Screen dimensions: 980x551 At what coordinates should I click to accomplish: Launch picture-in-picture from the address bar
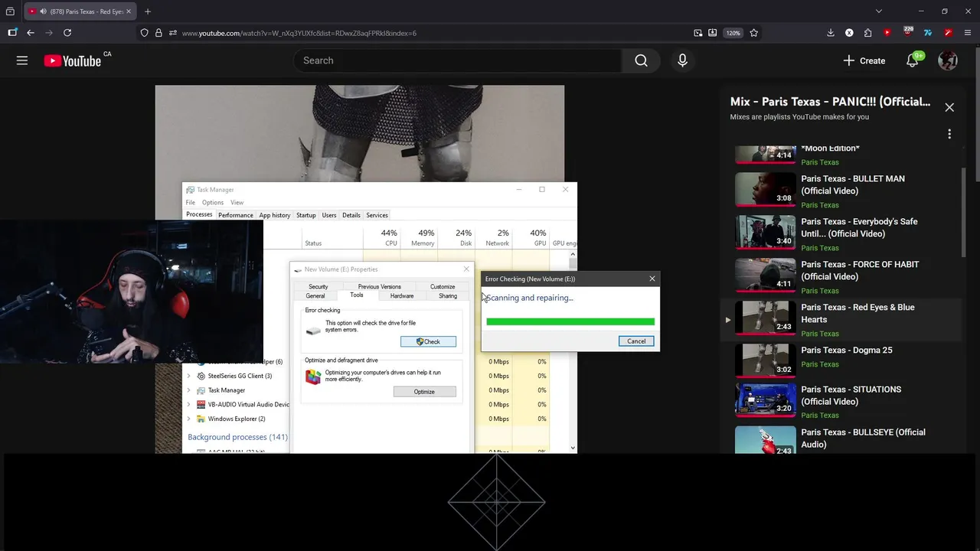[698, 33]
